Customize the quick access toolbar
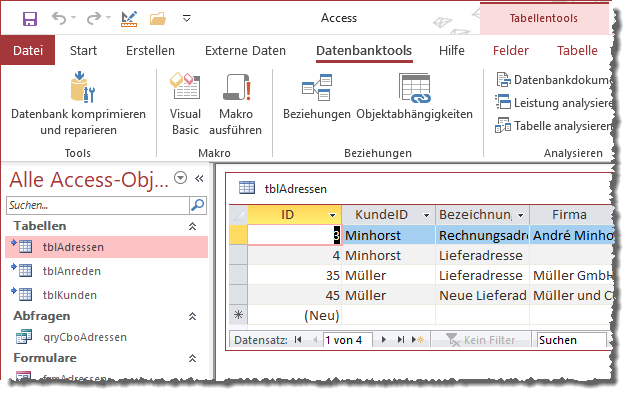The height and width of the screenshot is (399, 631). (186, 18)
